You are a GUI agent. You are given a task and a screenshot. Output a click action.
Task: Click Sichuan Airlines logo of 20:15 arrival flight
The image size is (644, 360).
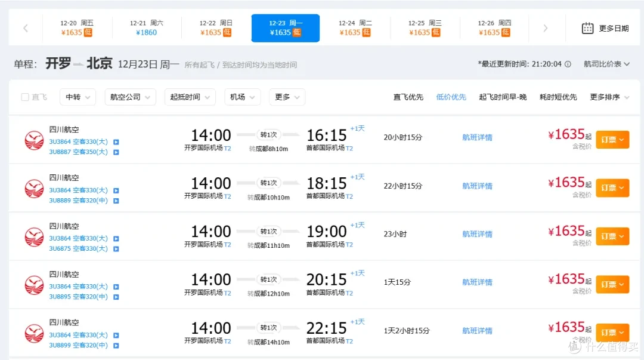pyautogui.click(x=34, y=285)
